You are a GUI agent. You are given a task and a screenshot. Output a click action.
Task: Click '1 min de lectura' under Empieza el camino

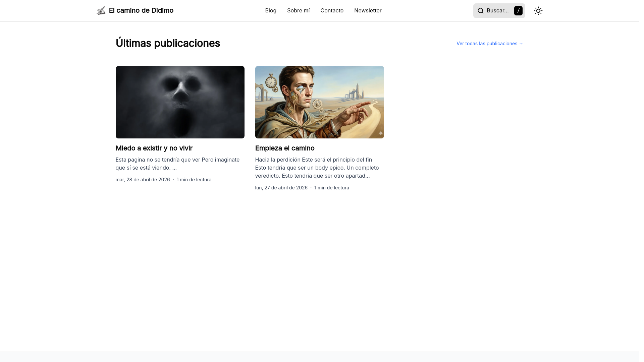[x=332, y=188]
